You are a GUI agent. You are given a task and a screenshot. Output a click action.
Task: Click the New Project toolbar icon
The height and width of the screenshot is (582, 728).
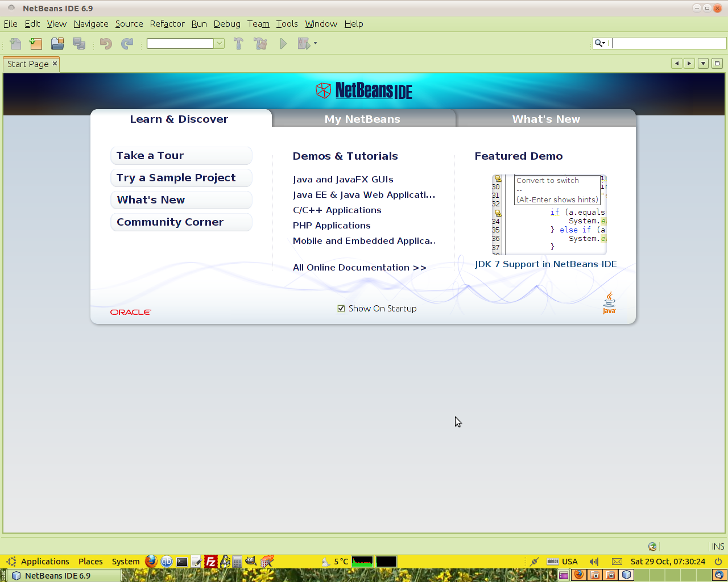click(36, 44)
